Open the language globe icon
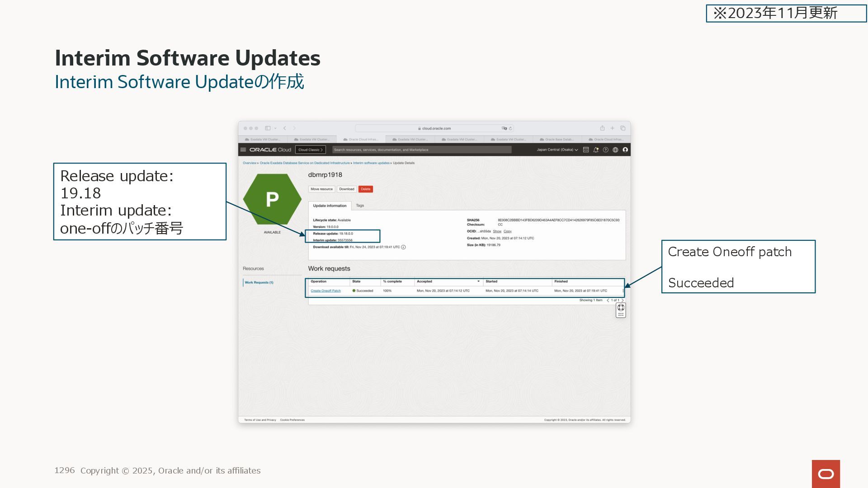Viewport: 868px width, 488px height. point(615,150)
